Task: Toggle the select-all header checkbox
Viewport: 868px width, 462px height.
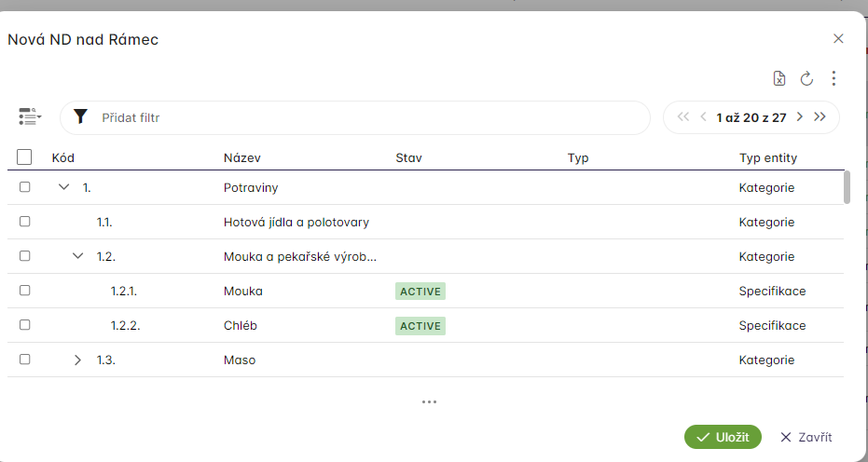Action: pos(25,157)
